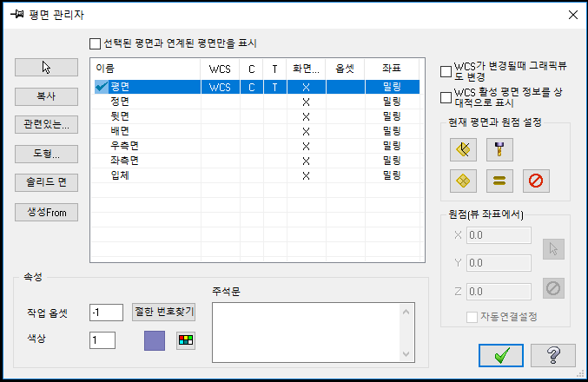Click the WCS cell in 평면 row
The height and width of the screenshot is (382, 588).
click(220, 87)
